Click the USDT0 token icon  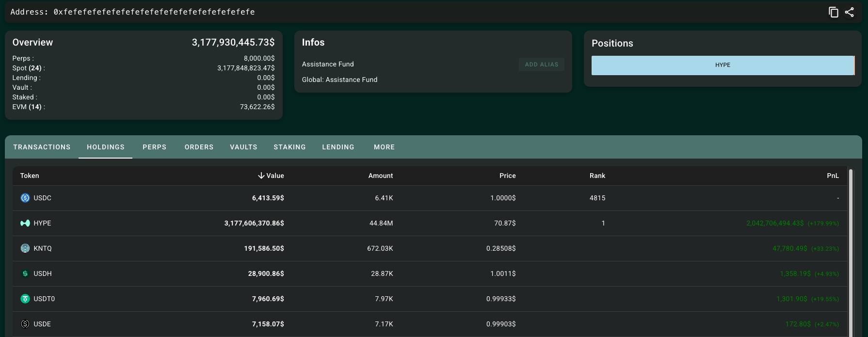(25, 299)
